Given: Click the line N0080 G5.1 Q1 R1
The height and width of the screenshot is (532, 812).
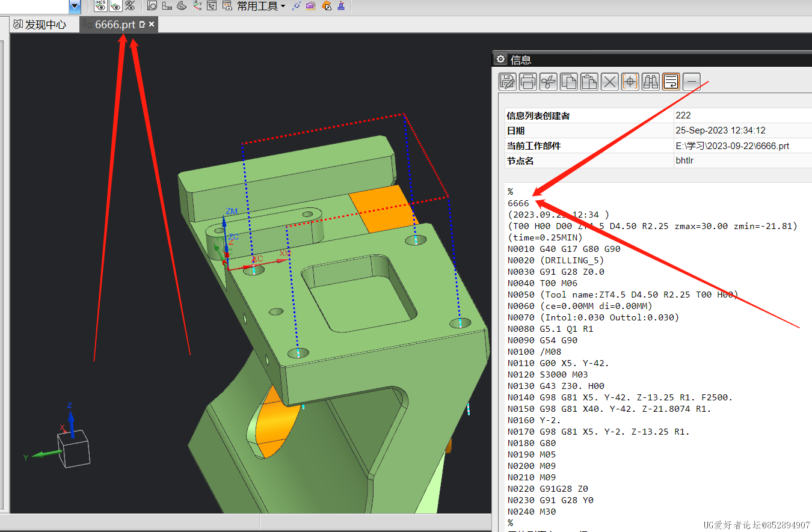Looking at the screenshot, I should click(550, 329).
